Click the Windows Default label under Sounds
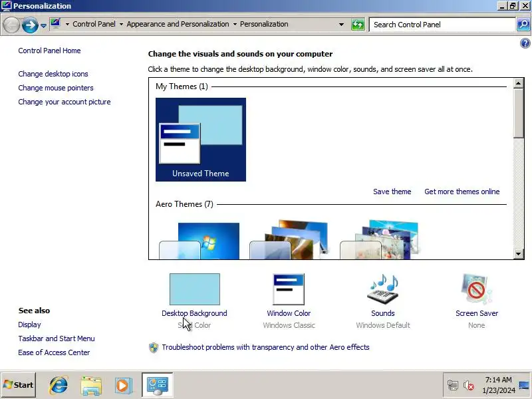The height and width of the screenshot is (399, 532). pos(383,325)
